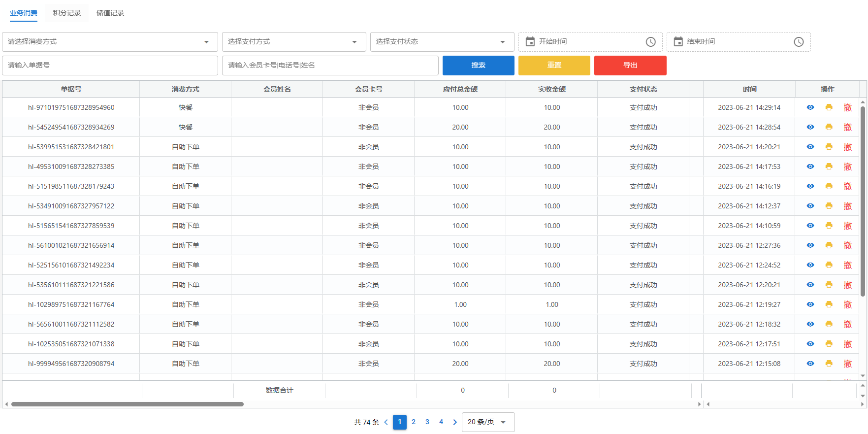Click the member card/phone/name search field
868x434 pixels.
pos(330,66)
